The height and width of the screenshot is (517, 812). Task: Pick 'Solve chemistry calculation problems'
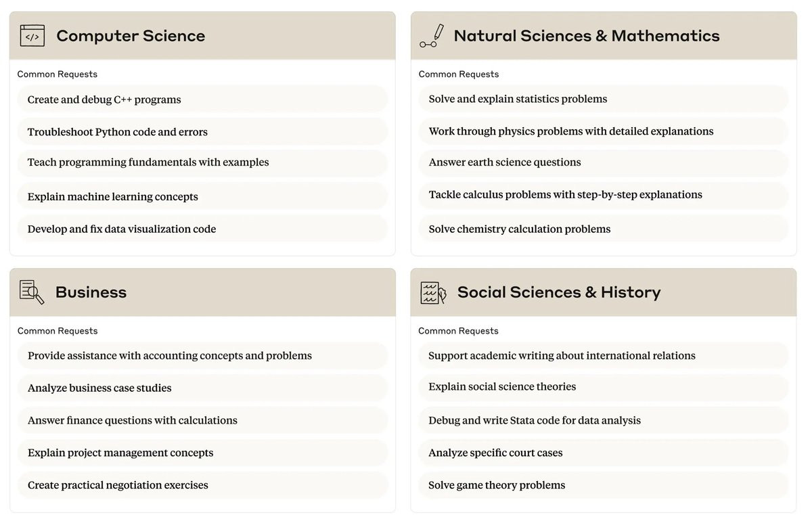pyautogui.click(x=520, y=229)
